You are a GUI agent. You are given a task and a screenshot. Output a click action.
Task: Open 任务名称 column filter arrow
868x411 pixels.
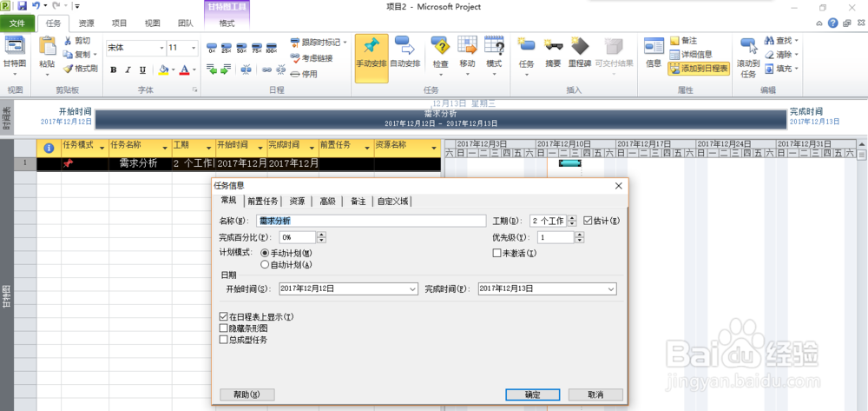pos(165,148)
